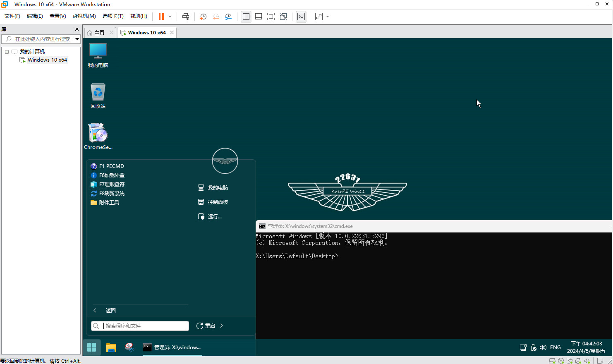The image size is (613, 364).
Task: Toggle the console view icon
Action: 301,17
